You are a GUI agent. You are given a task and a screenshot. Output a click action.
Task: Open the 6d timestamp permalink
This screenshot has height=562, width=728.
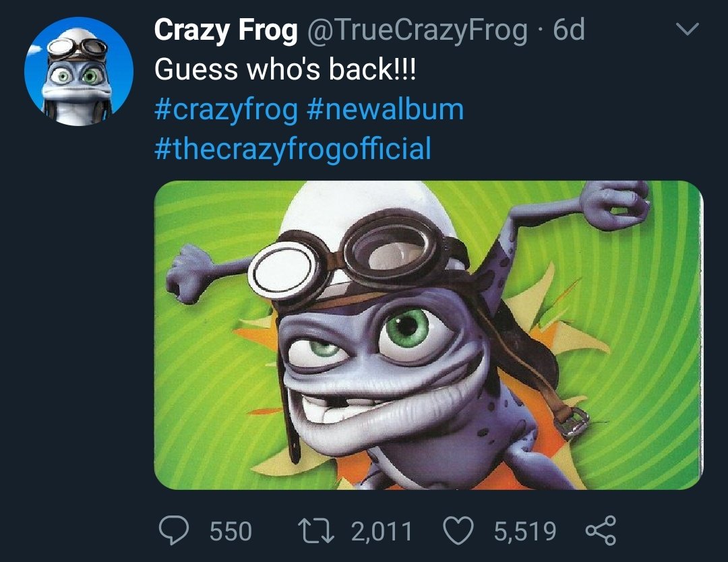[569, 30]
